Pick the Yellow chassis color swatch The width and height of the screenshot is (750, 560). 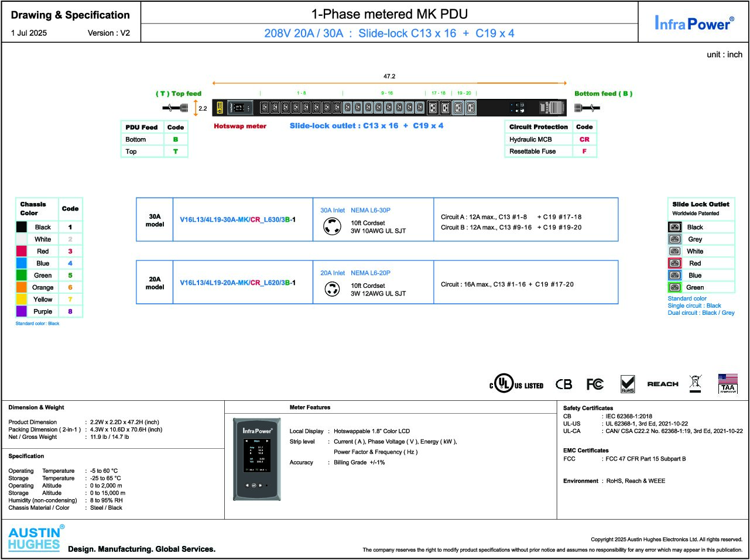pyautogui.click(x=22, y=299)
